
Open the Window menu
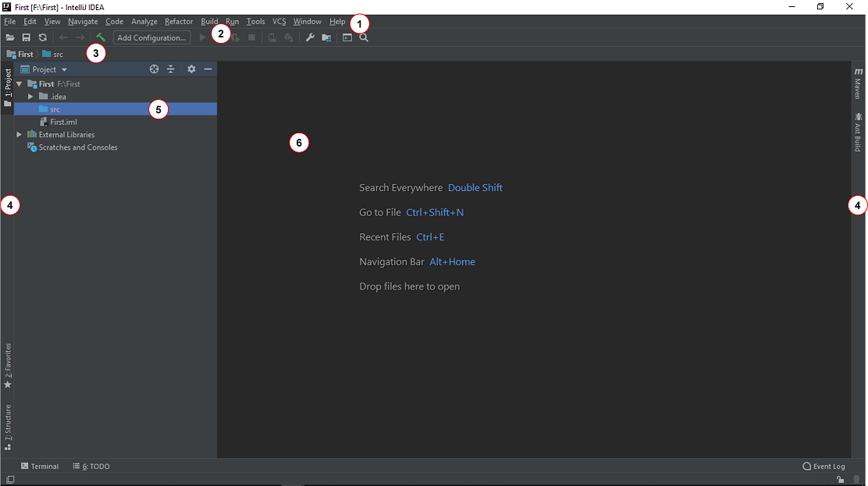[308, 22]
